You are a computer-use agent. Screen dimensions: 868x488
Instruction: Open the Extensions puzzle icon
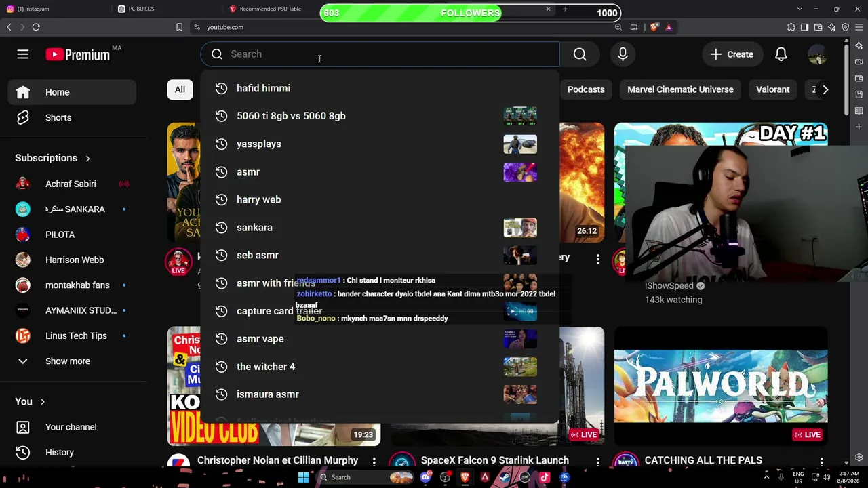point(791,27)
